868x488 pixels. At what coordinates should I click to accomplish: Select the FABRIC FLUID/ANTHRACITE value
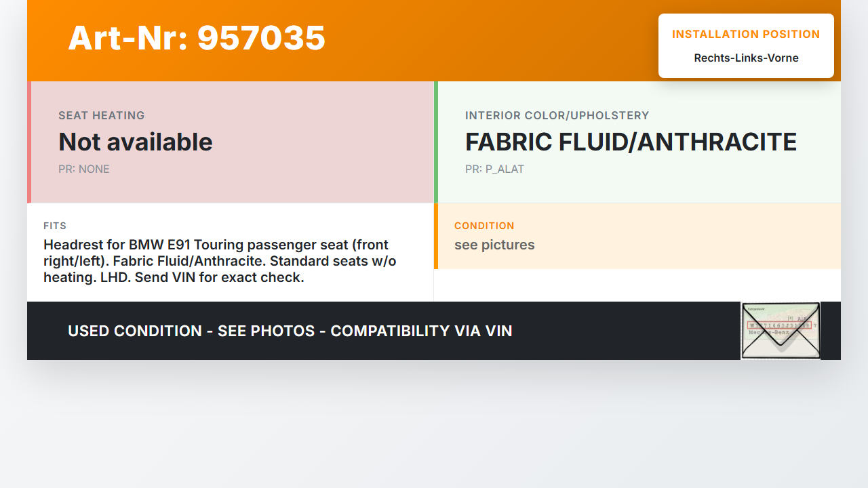pyautogui.click(x=631, y=142)
